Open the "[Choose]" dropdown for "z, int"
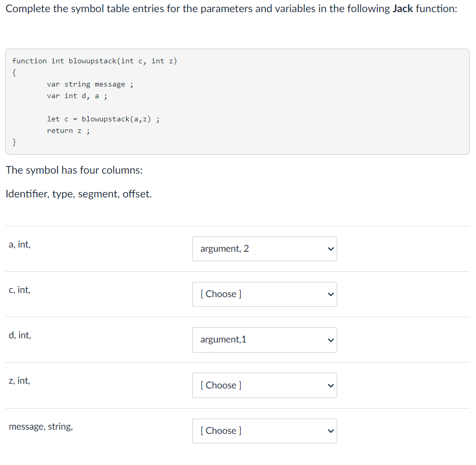Screen dimensions: 476x465 click(x=264, y=385)
